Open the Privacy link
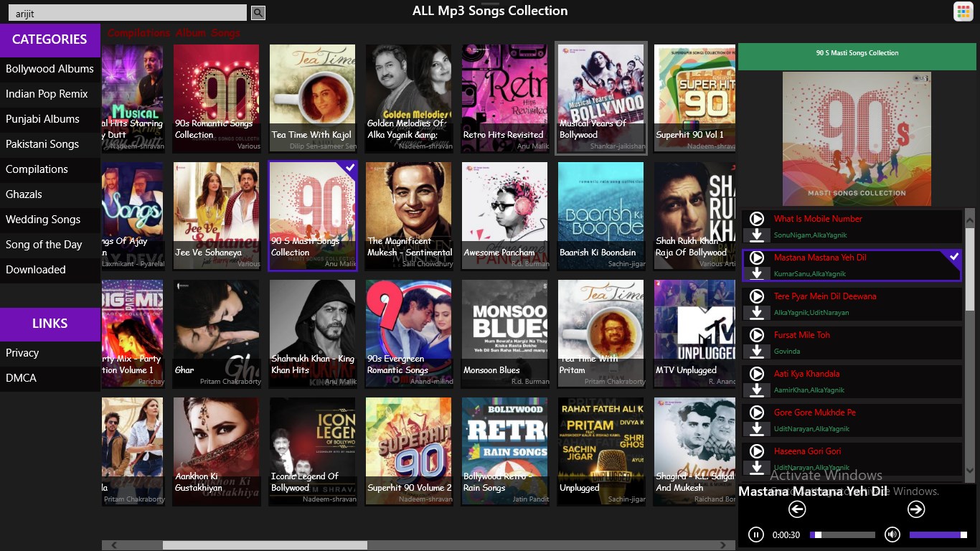 click(x=50, y=353)
